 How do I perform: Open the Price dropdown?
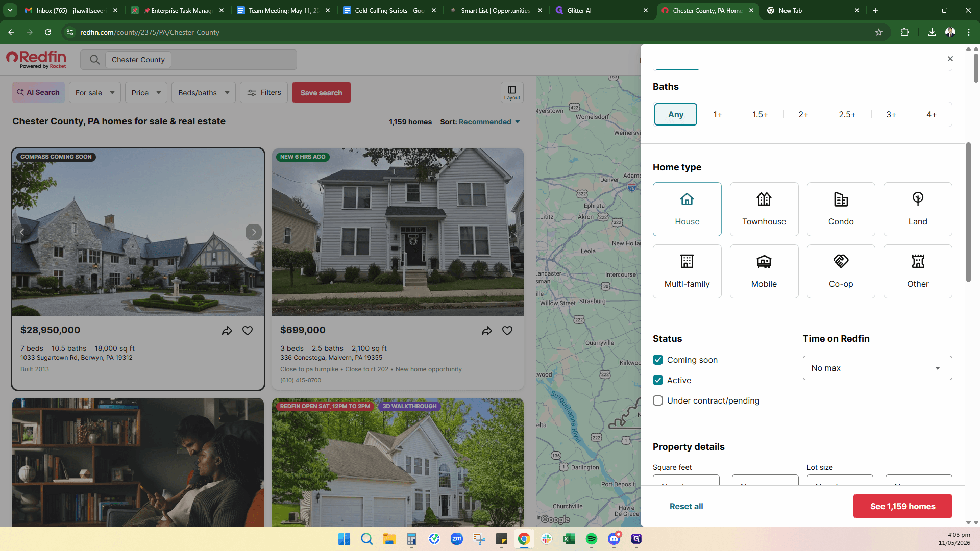coord(146,92)
